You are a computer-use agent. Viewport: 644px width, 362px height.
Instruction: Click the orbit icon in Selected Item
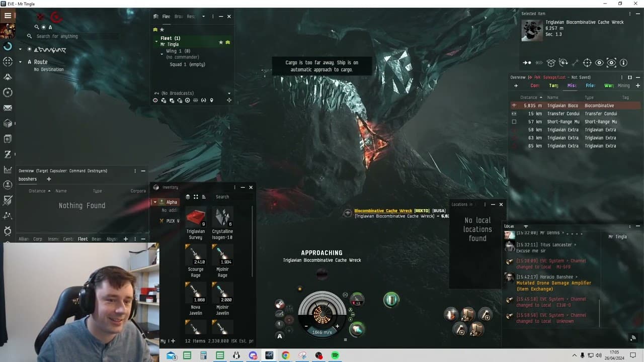point(563,63)
